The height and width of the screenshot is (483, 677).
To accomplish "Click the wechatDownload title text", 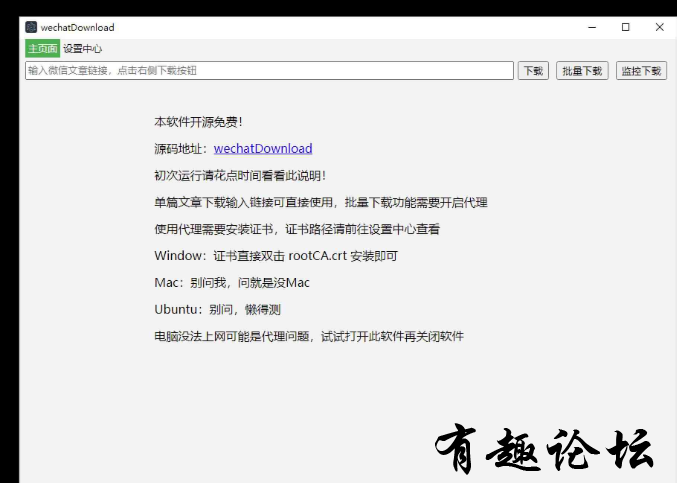I will (x=78, y=28).
